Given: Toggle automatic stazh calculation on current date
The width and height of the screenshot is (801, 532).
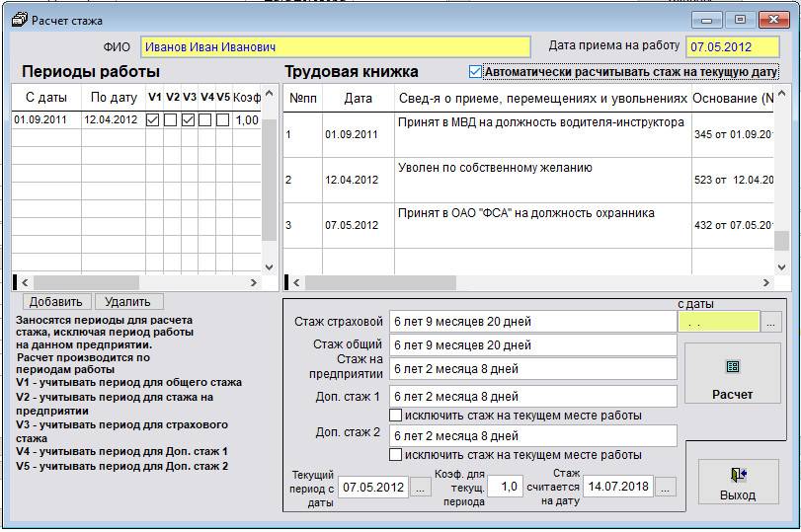Looking at the screenshot, I should tap(476, 72).
